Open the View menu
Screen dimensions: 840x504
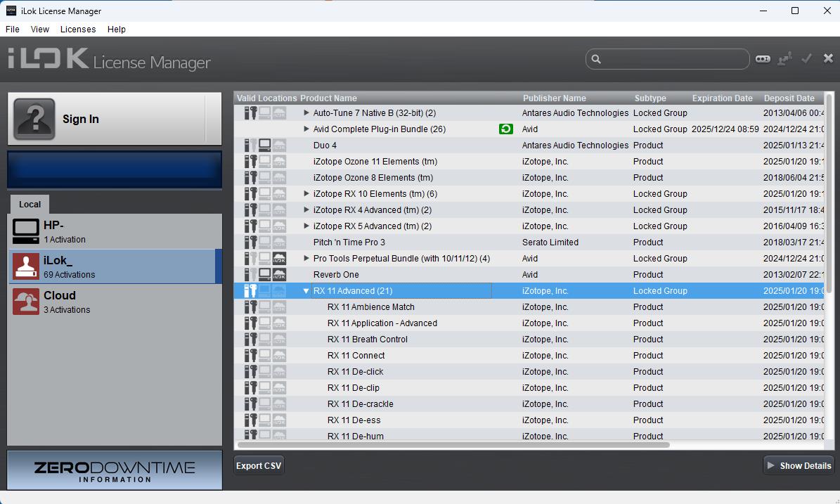coord(39,30)
